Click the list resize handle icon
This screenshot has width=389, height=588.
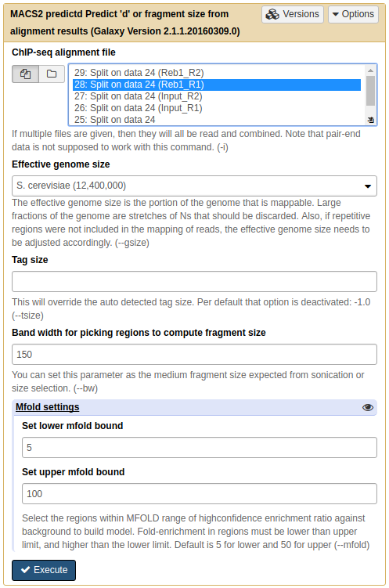[371, 120]
